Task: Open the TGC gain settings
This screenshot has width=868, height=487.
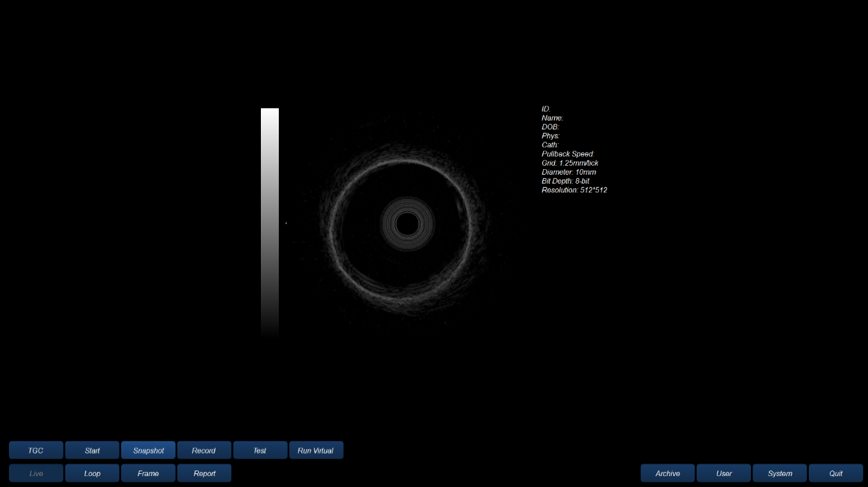Action: [36, 451]
